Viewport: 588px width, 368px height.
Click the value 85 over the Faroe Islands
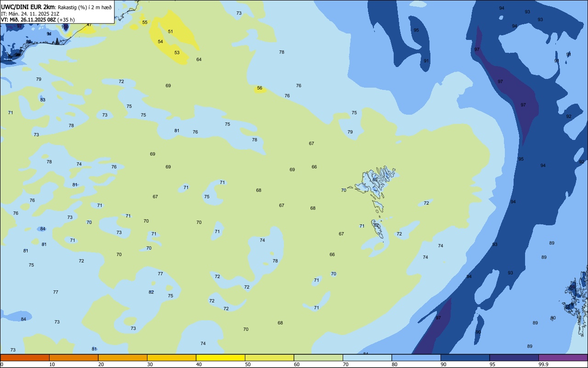375,180
